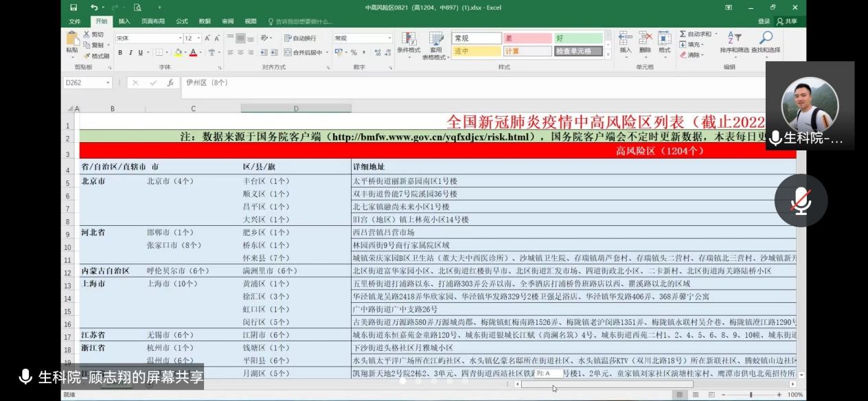Click the Share (共享) button

coord(787,21)
